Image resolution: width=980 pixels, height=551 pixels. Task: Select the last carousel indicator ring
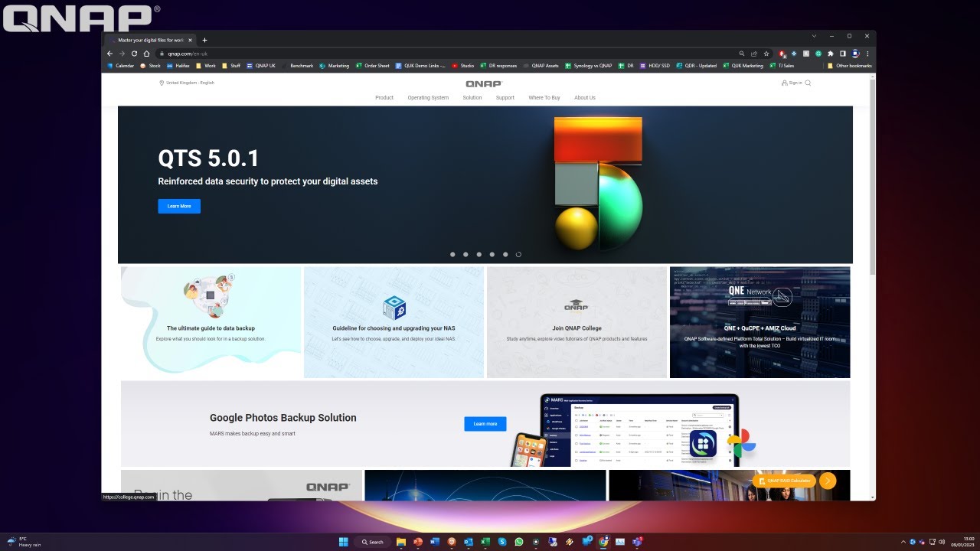[518, 254]
